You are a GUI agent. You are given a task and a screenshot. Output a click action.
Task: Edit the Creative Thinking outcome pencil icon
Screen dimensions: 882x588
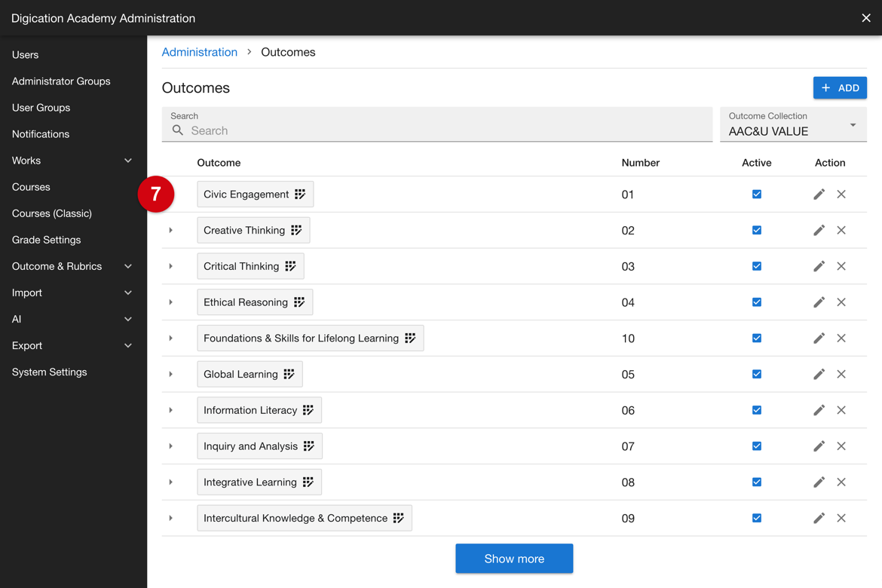point(819,230)
